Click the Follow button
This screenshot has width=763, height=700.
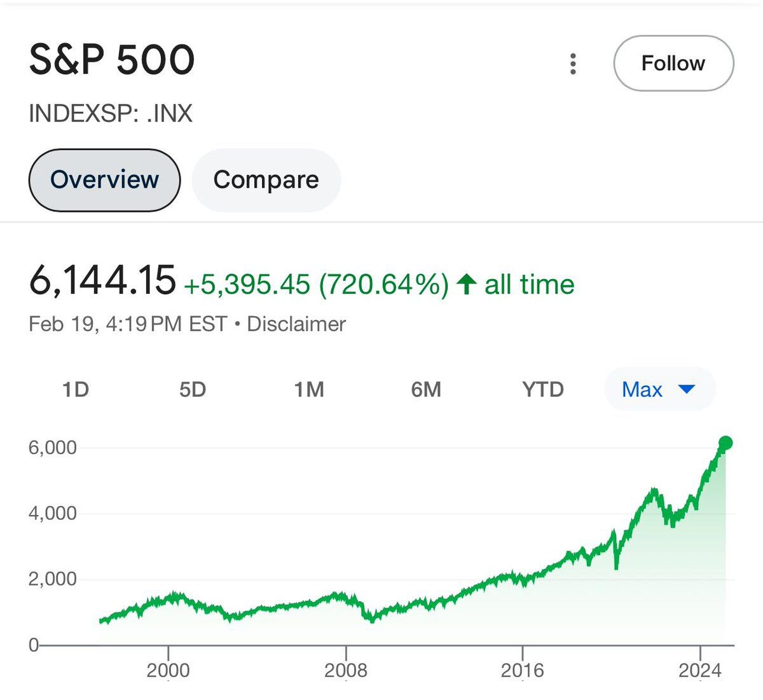point(673,64)
